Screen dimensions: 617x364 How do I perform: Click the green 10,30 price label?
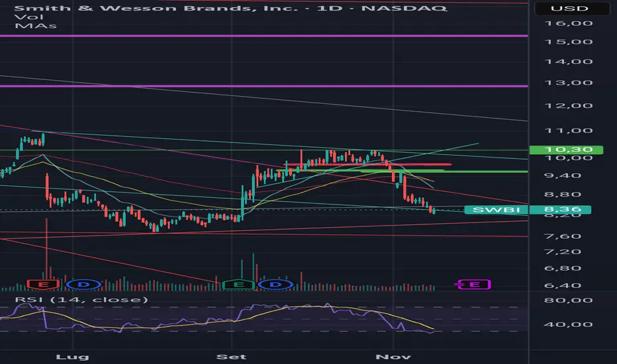tap(566, 150)
